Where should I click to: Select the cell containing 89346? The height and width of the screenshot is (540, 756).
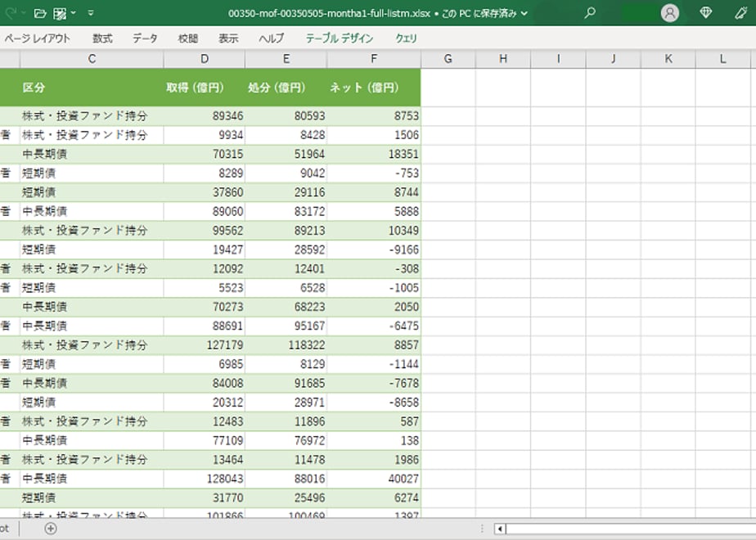pyautogui.click(x=205, y=115)
